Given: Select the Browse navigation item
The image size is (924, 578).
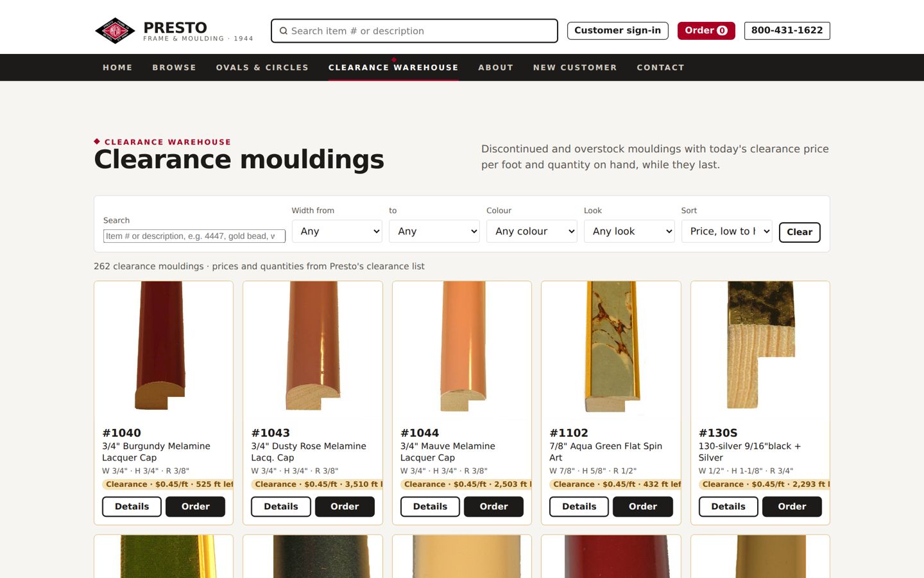Looking at the screenshot, I should point(174,67).
